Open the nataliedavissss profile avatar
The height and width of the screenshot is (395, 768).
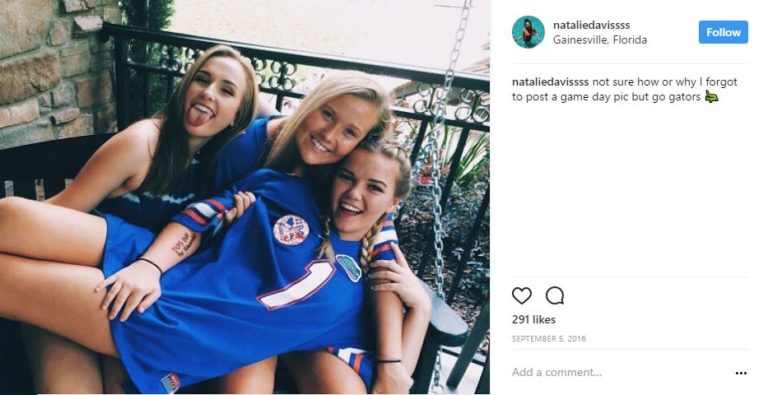[x=528, y=32]
